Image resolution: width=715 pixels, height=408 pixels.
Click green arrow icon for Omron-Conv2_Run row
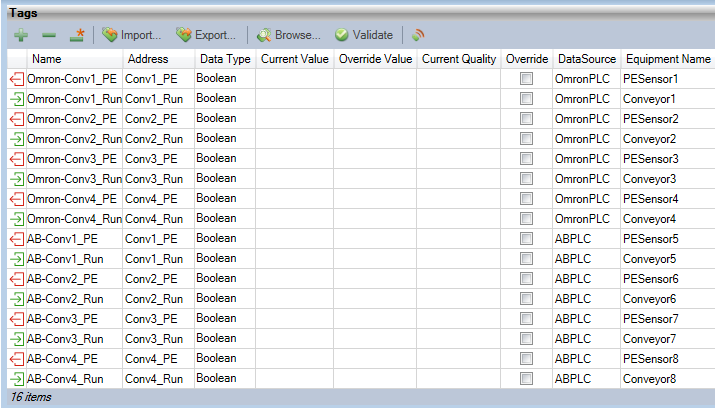click(x=17, y=139)
